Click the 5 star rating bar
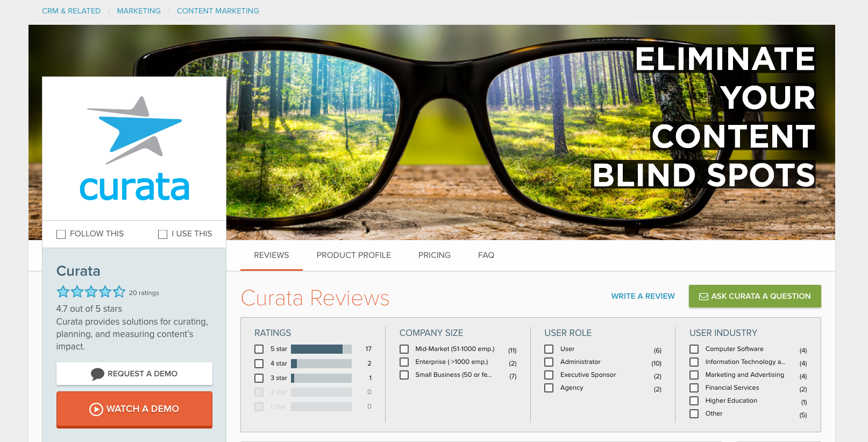Viewport: 868px width, 442px height. pos(321,349)
